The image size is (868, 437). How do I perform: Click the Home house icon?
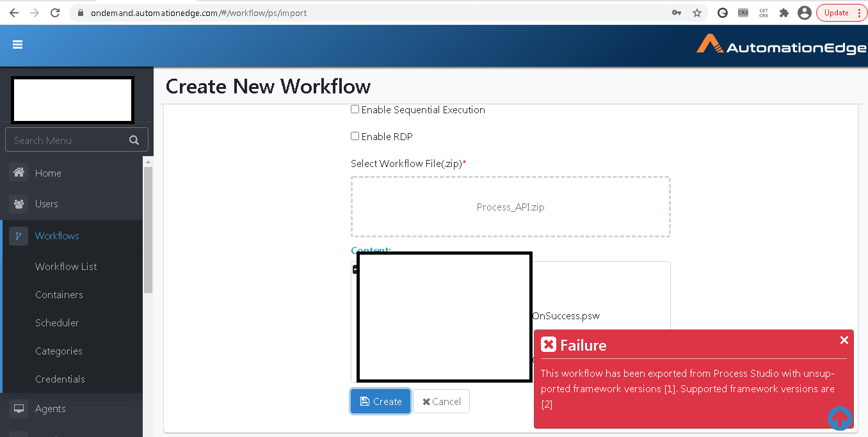pyautogui.click(x=19, y=172)
